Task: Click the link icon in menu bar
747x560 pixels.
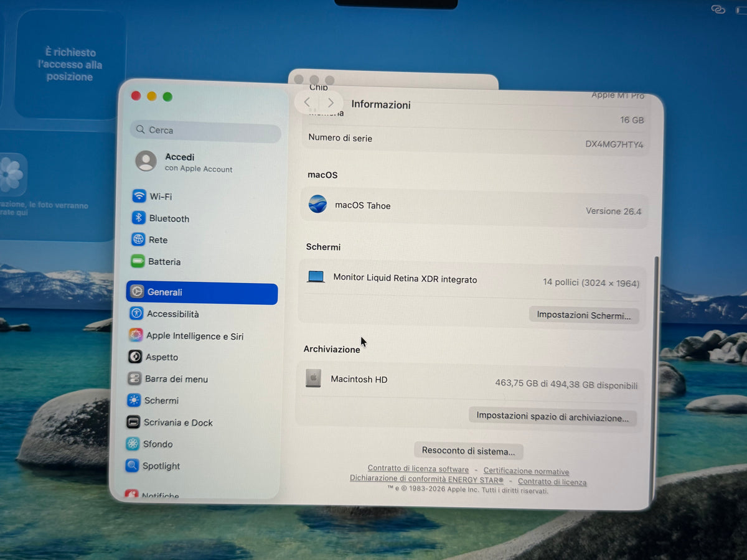Action: [x=718, y=9]
